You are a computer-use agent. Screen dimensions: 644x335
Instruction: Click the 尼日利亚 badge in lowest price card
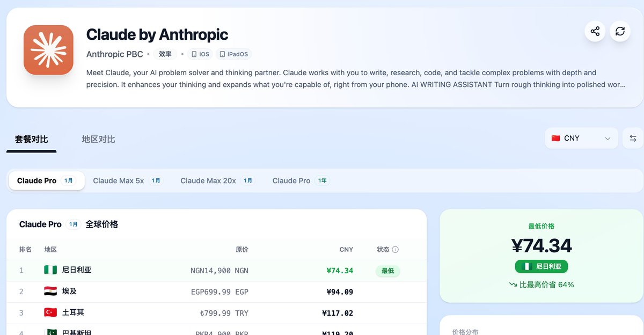click(x=541, y=266)
